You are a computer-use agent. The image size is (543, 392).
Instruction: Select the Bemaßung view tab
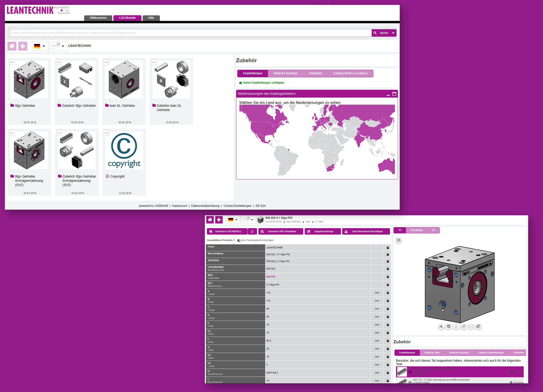click(416, 230)
